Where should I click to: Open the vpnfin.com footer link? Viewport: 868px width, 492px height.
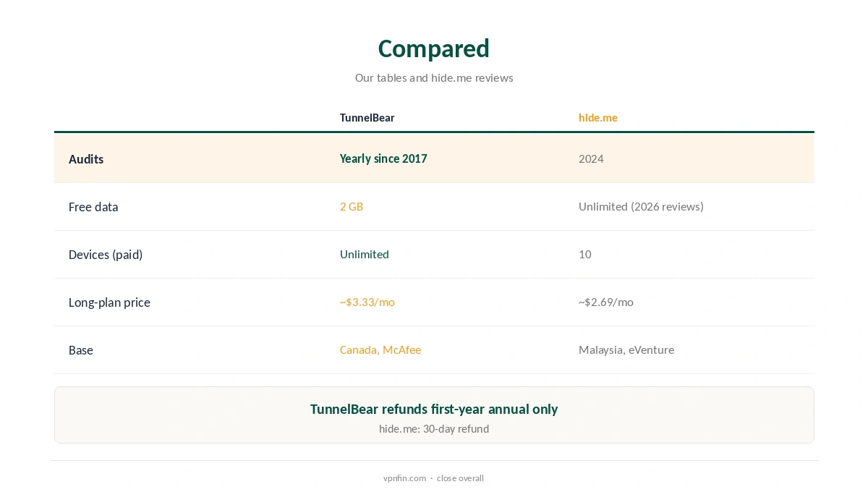[404, 478]
